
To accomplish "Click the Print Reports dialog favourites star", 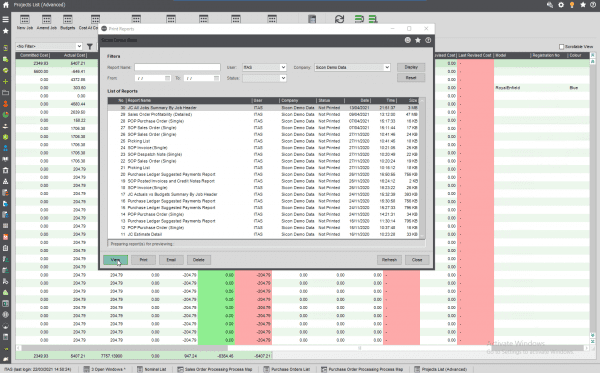I will click(418, 40).
